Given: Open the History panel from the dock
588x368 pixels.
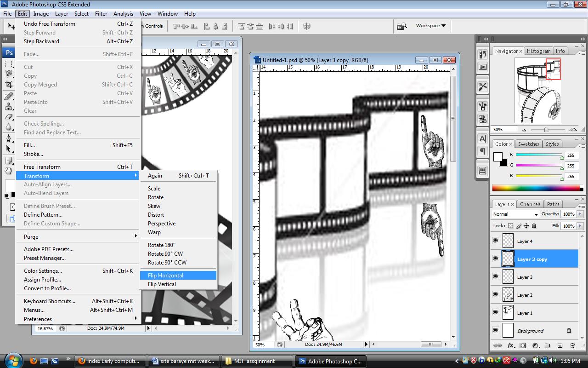Looking at the screenshot, I should tap(482, 55).
